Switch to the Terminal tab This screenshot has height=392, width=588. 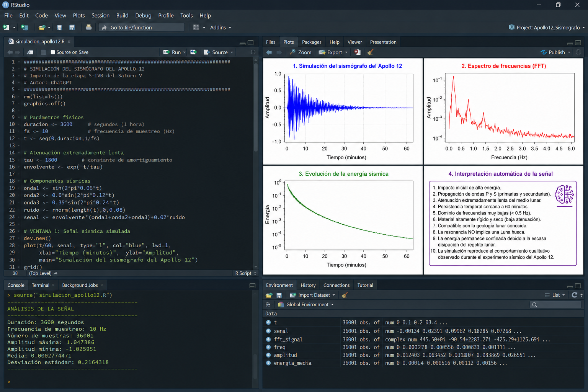(x=41, y=285)
